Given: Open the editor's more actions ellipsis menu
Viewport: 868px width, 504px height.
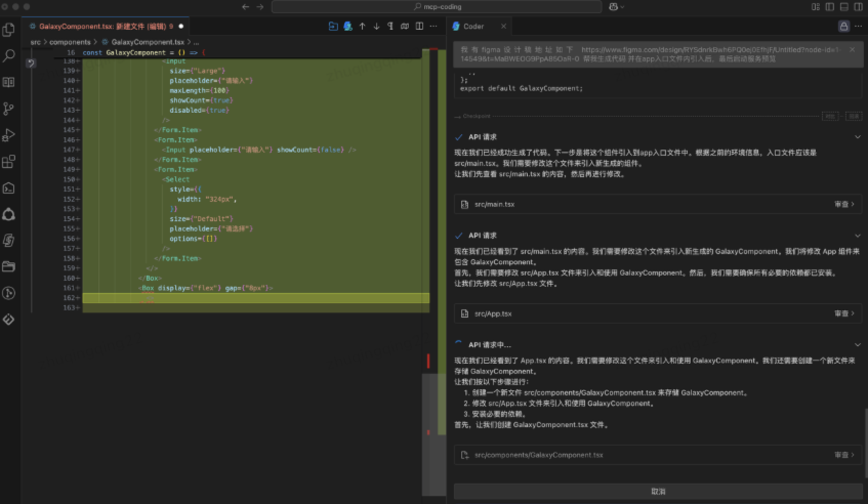Looking at the screenshot, I should point(433,26).
